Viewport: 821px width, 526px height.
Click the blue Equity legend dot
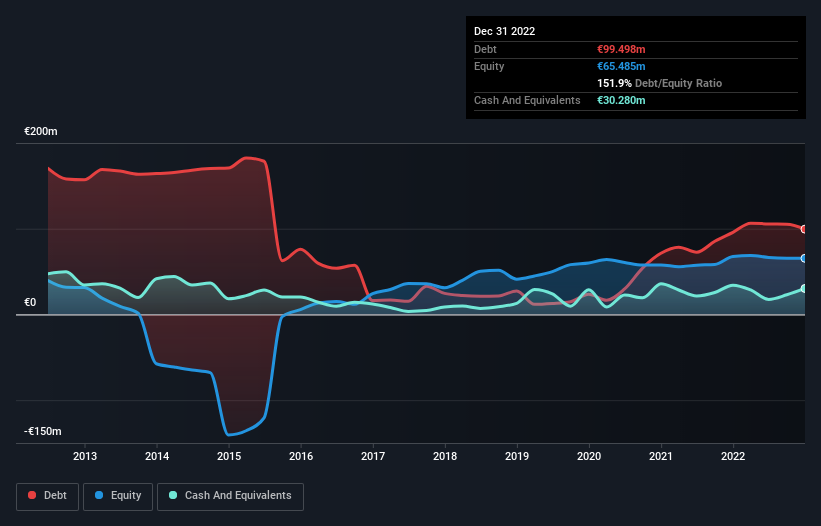[99, 495]
